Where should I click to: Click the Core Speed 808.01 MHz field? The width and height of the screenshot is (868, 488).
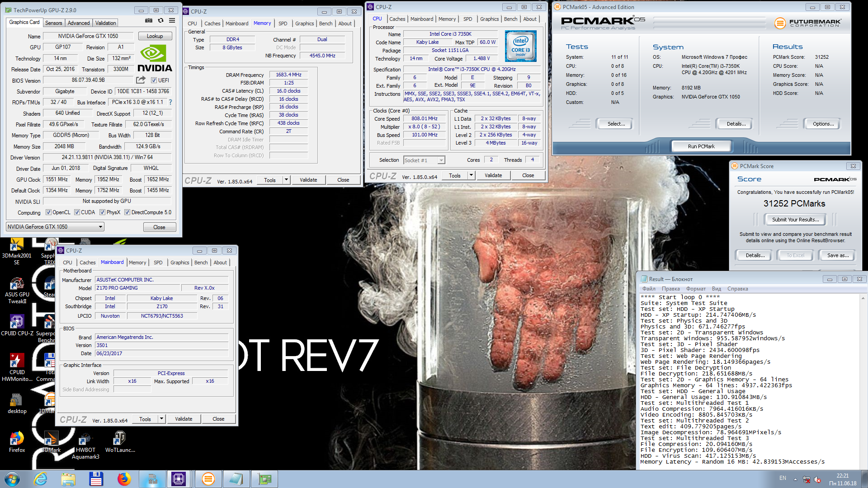point(425,118)
